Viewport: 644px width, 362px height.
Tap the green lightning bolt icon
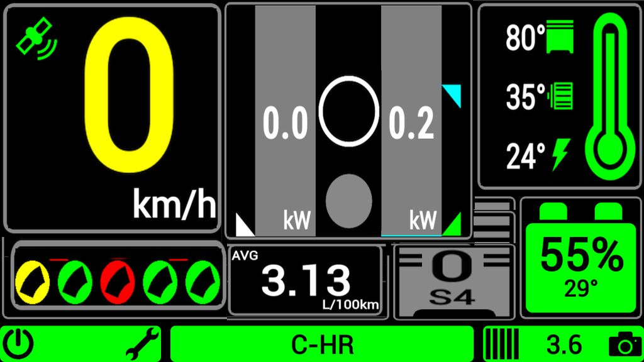pyautogui.click(x=561, y=155)
